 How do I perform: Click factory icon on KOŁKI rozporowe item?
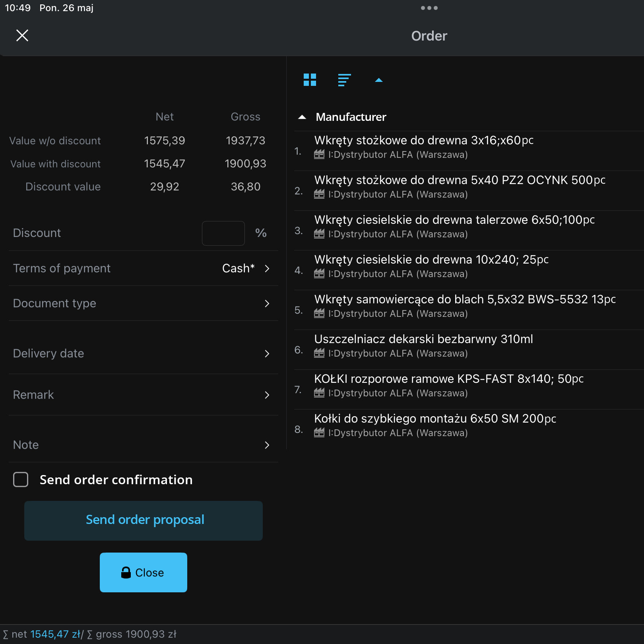click(x=319, y=393)
